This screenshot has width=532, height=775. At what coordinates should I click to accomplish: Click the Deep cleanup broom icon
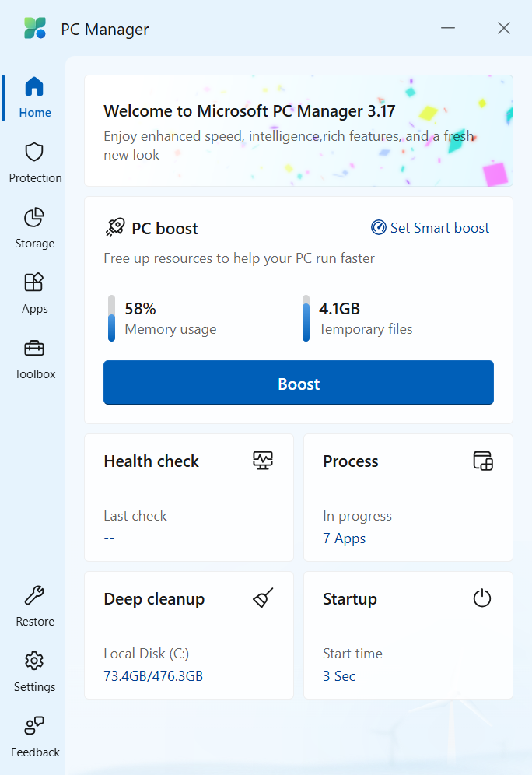(x=263, y=598)
